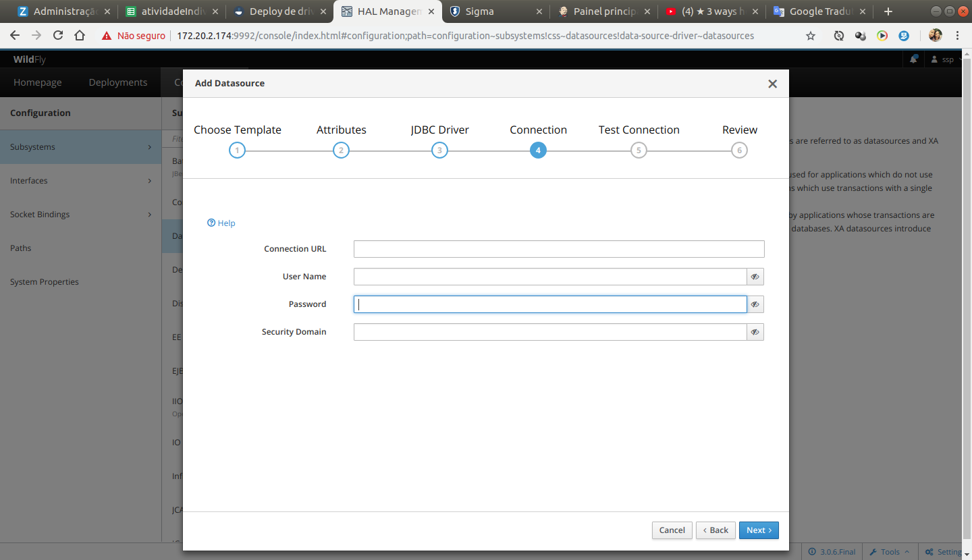
Task: Cancel the Add Datasource wizard
Action: coord(672,530)
